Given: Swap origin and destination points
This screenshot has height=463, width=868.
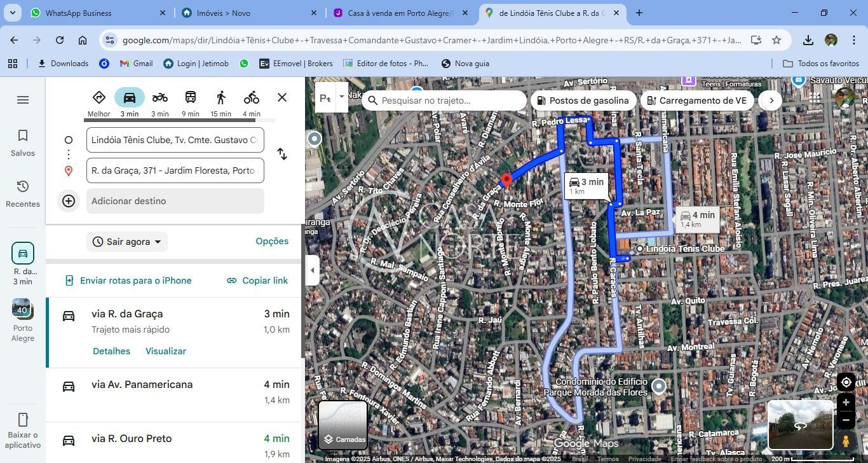Looking at the screenshot, I should coord(282,155).
